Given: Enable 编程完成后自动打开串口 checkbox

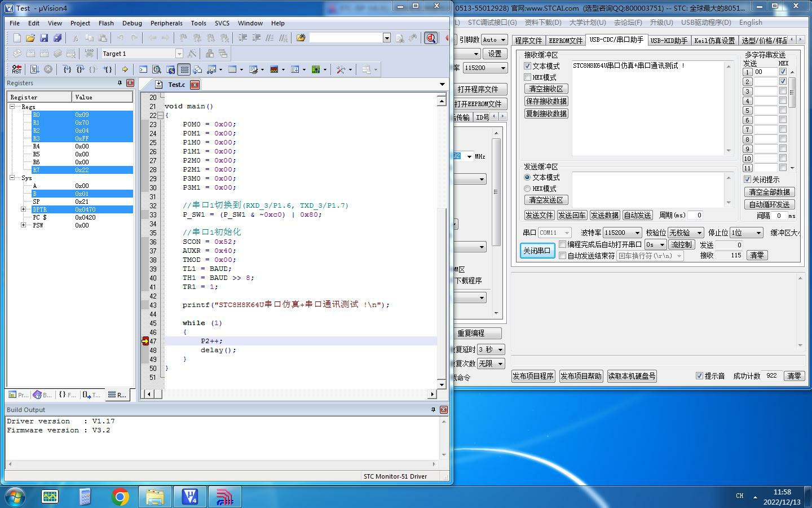Looking at the screenshot, I should coord(562,244).
